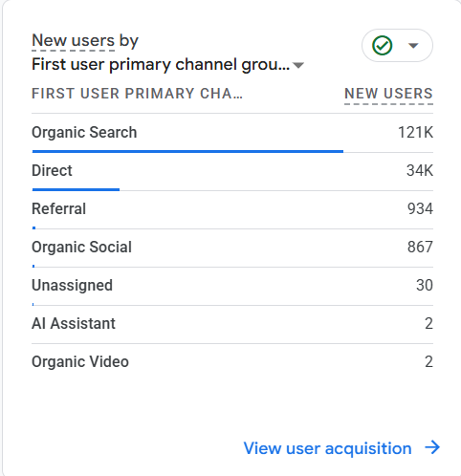
Task: Select the Referral channel row
Action: point(232,209)
